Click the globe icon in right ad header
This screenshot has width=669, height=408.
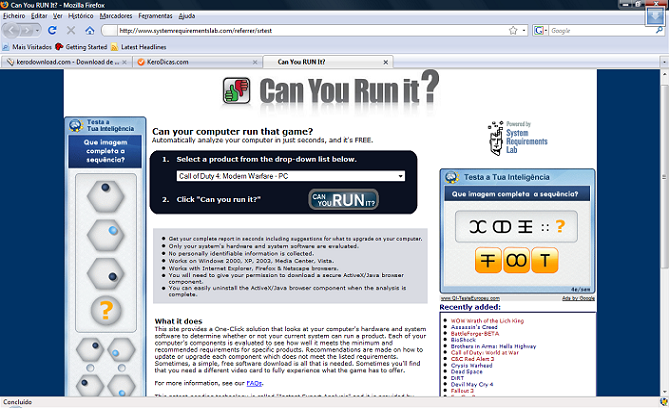[x=451, y=177]
